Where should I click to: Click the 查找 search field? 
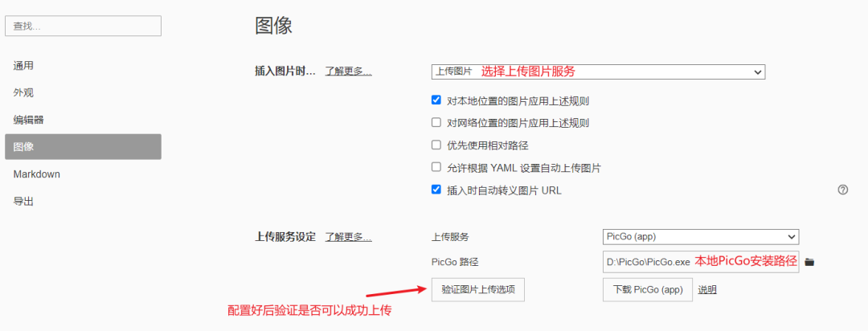tap(83, 26)
